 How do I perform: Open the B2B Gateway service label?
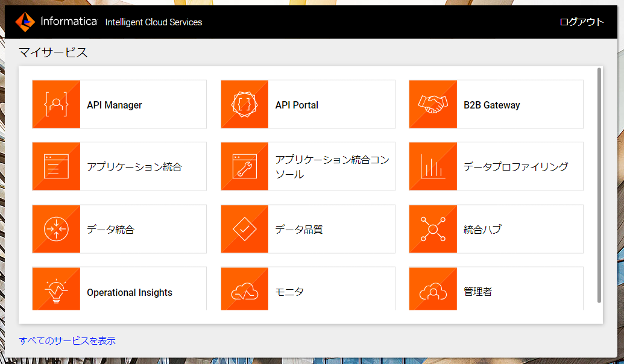click(491, 105)
